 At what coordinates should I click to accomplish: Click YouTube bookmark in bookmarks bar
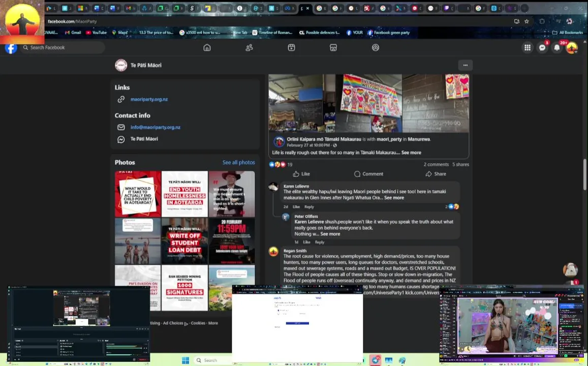pos(96,33)
